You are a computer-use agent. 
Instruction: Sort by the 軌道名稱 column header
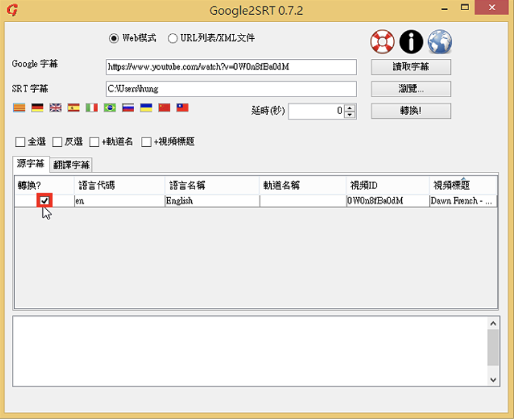pyautogui.click(x=303, y=185)
